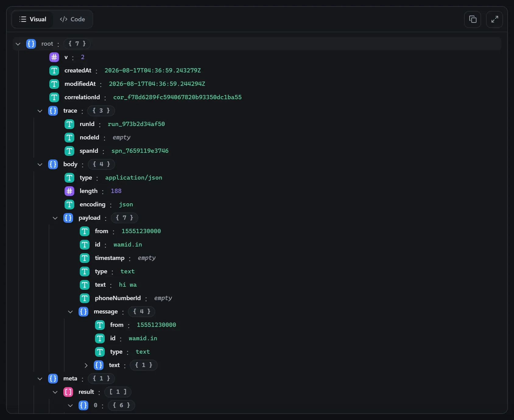The image size is (514, 420).
Task: Click the text icon beside correlationId
Action: [x=54, y=97]
